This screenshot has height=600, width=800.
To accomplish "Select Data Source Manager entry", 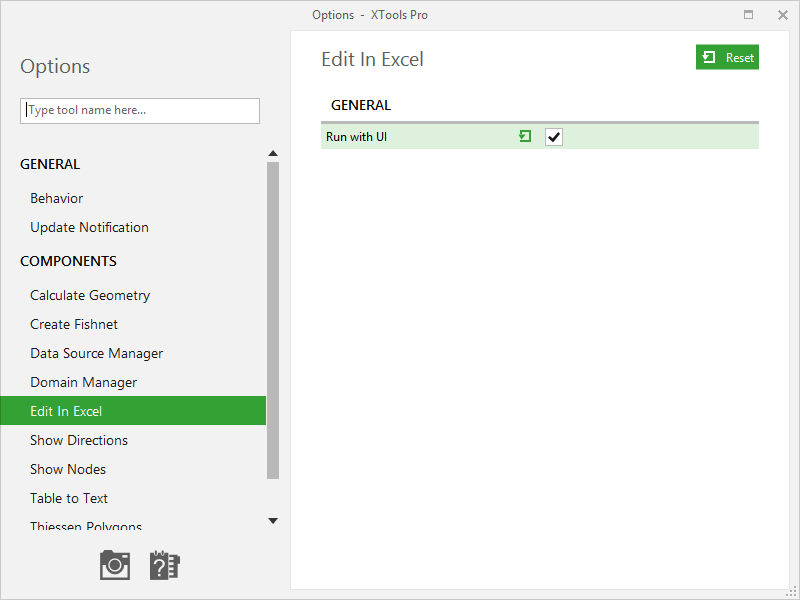I will tap(96, 354).
